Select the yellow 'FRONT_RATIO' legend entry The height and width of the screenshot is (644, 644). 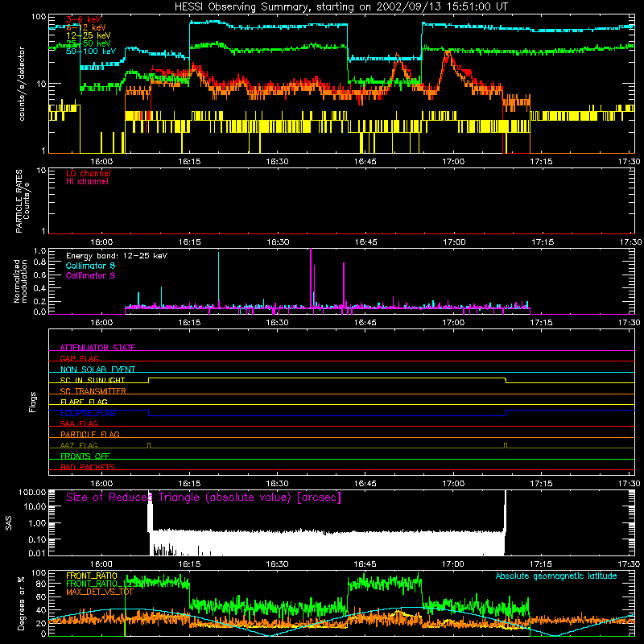pos(92,576)
